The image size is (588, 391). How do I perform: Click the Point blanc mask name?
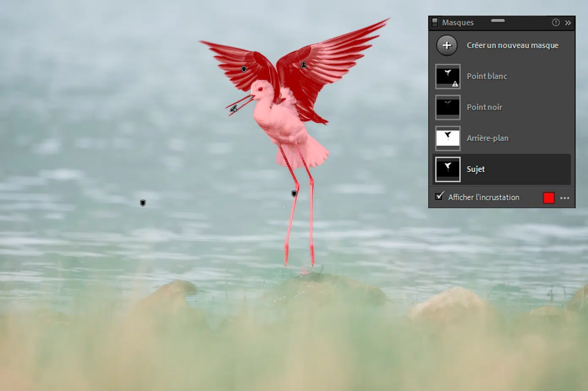pos(487,76)
